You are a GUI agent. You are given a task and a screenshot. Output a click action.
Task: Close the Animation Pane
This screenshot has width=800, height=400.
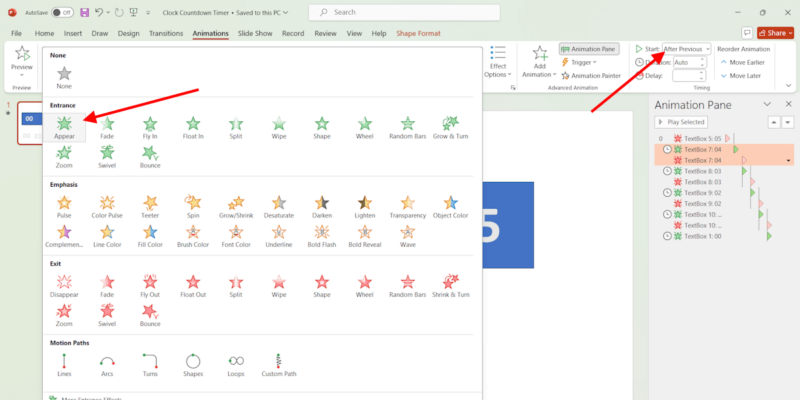point(788,104)
